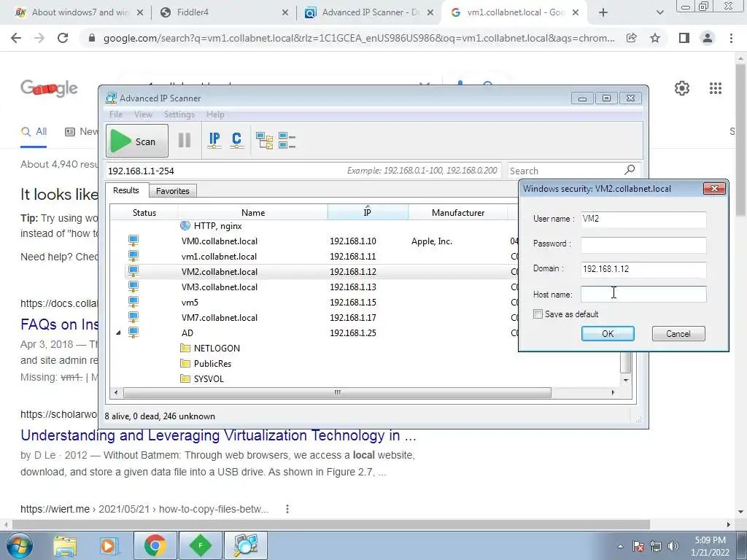Click the results horizontal scrollbar thumb

[337, 393]
